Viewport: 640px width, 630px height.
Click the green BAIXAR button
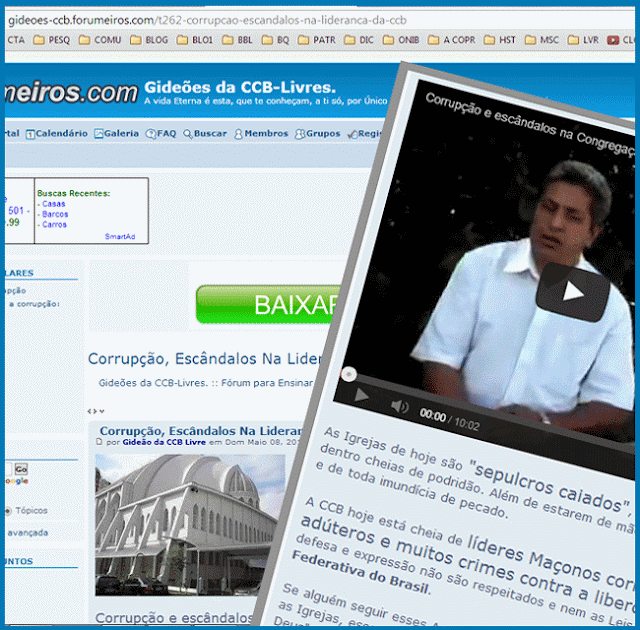(x=267, y=304)
